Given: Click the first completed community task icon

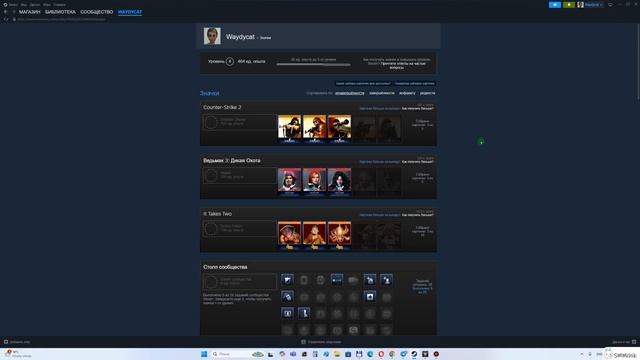Looking at the screenshot, I should [287, 280].
